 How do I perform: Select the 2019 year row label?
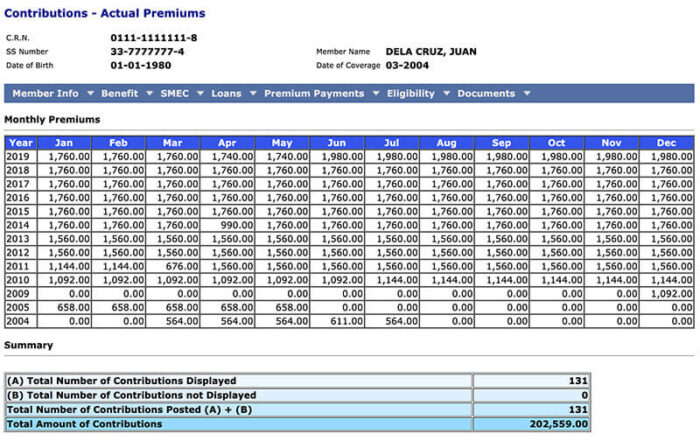coord(18,157)
